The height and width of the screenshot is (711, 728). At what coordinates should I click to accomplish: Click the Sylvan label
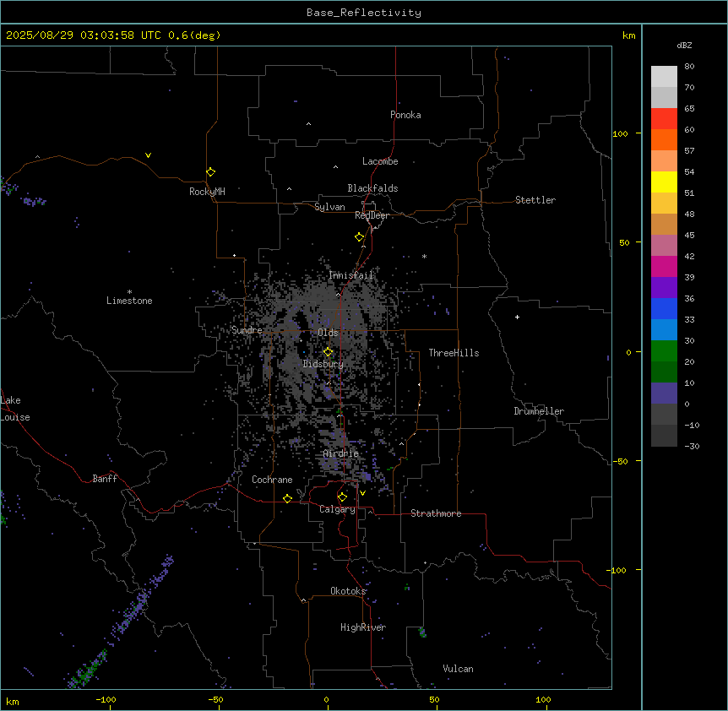329,207
